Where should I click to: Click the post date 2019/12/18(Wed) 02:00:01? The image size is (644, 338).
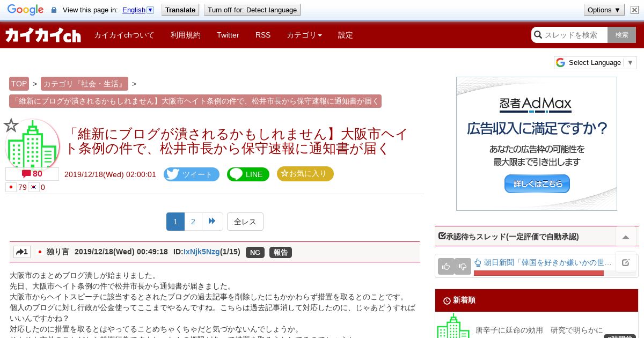pos(110,174)
